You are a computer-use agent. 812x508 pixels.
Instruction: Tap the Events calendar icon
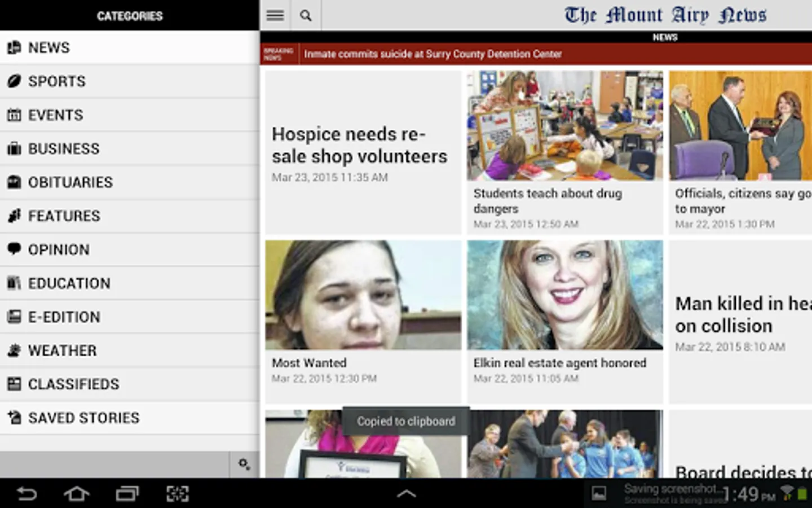[x=14, y=115]
